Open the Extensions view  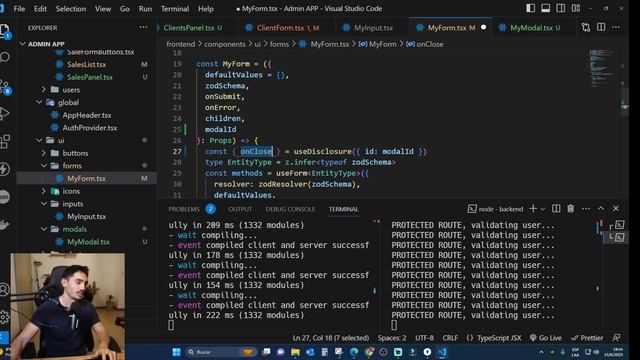pos(4,142)
